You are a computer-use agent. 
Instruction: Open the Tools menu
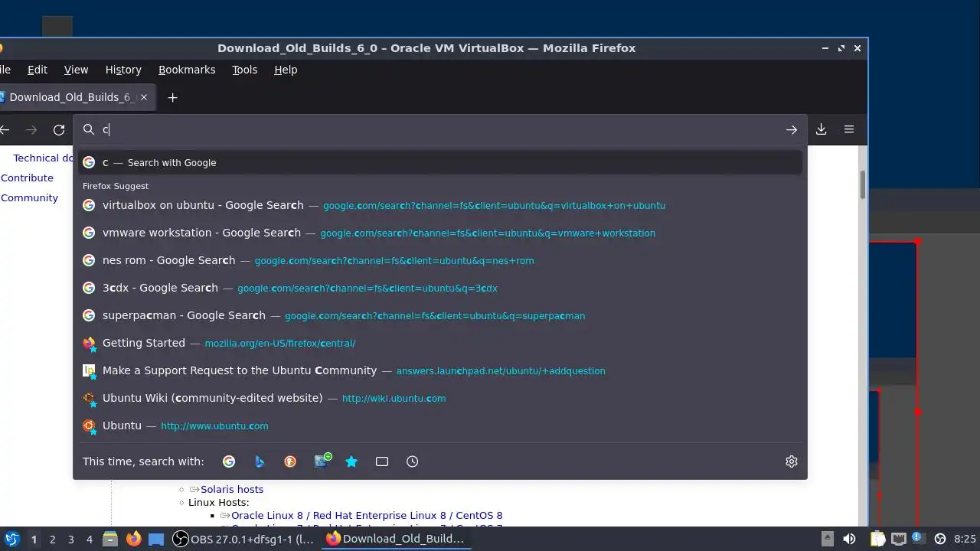pos(245,70)
